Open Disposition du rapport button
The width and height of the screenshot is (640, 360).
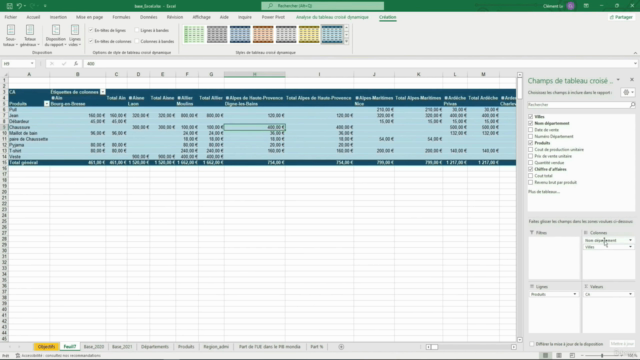click(56, 36)
